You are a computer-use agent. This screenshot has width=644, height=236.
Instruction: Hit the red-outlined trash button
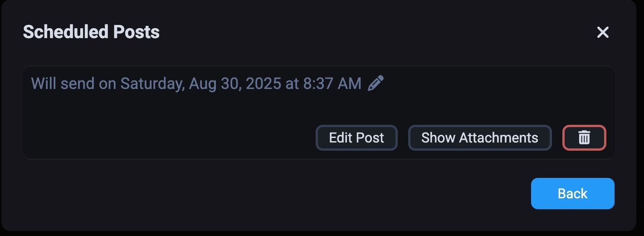(584, 138)
